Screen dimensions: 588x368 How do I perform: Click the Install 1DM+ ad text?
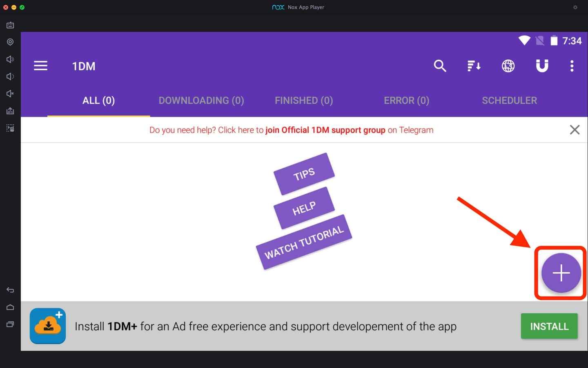pos(265,326)
